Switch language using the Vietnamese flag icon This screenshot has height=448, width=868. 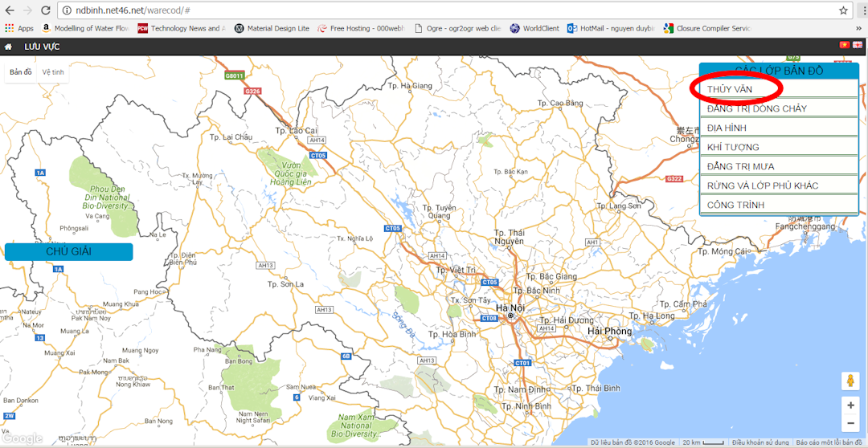pos(844,46)
